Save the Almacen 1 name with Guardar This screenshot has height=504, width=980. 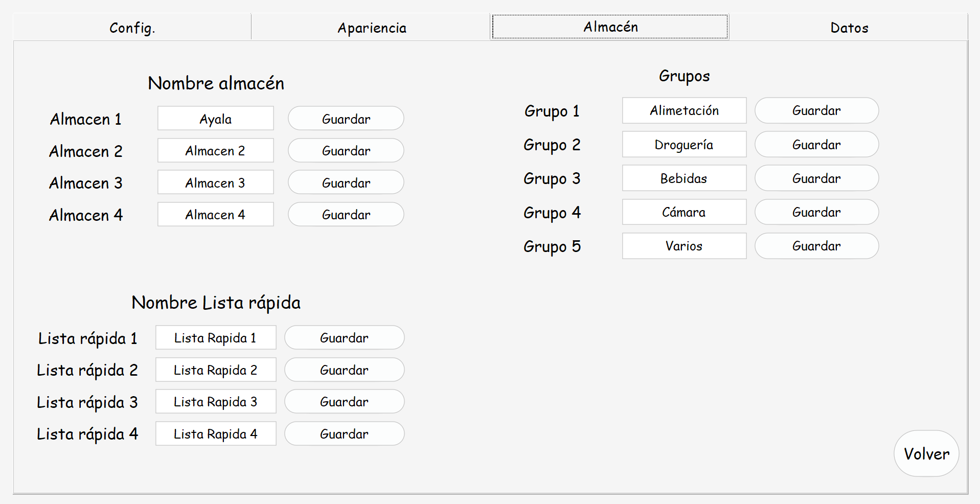(x=346, y=119)
